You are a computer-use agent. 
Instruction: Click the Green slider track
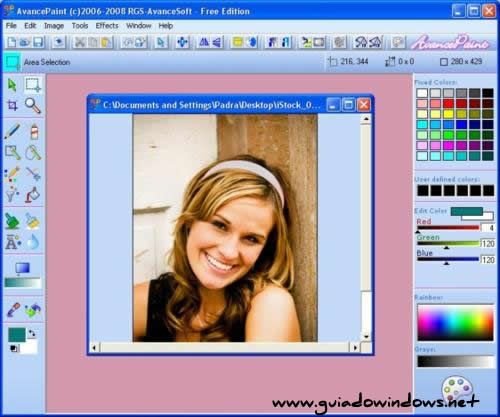[x=448, y=244]
